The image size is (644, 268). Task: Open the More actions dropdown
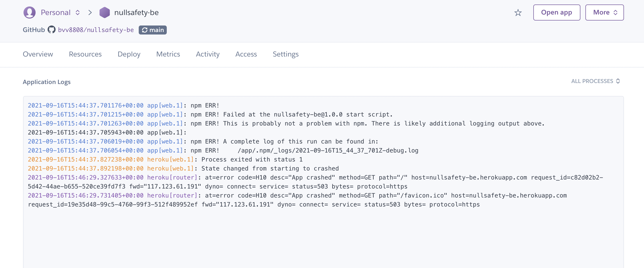click(x=604, y=12)
